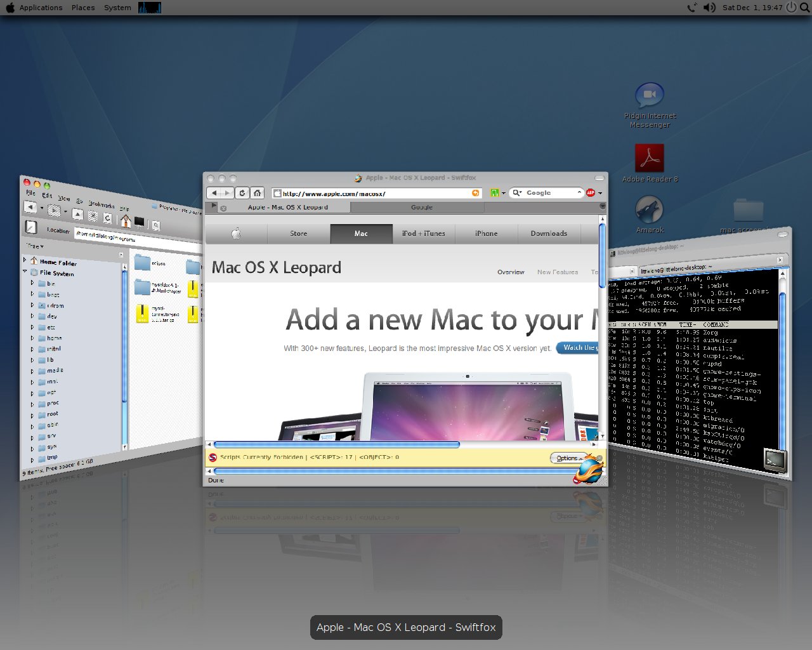The image size is (812, 650).
Task: Click Swiftfox horizontal scrollbar thumb
Action: [x=337, y=444]
